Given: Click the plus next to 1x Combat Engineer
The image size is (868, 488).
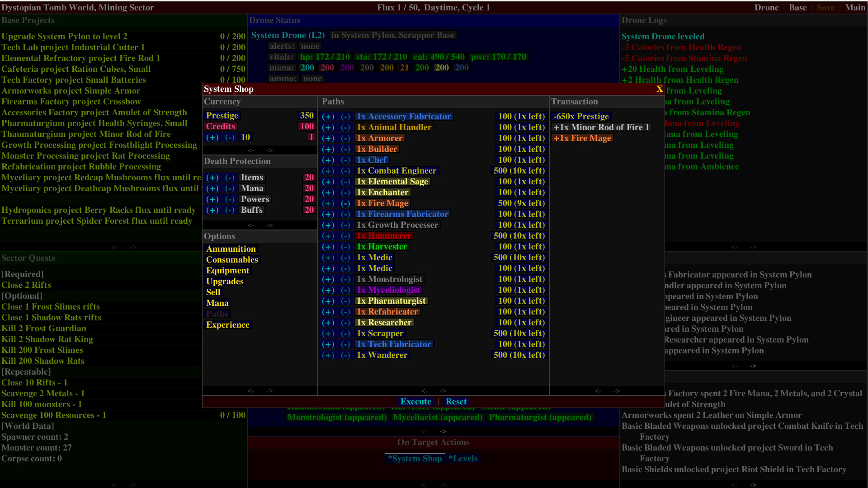Looking at the screenshot, I should [328, 171].
